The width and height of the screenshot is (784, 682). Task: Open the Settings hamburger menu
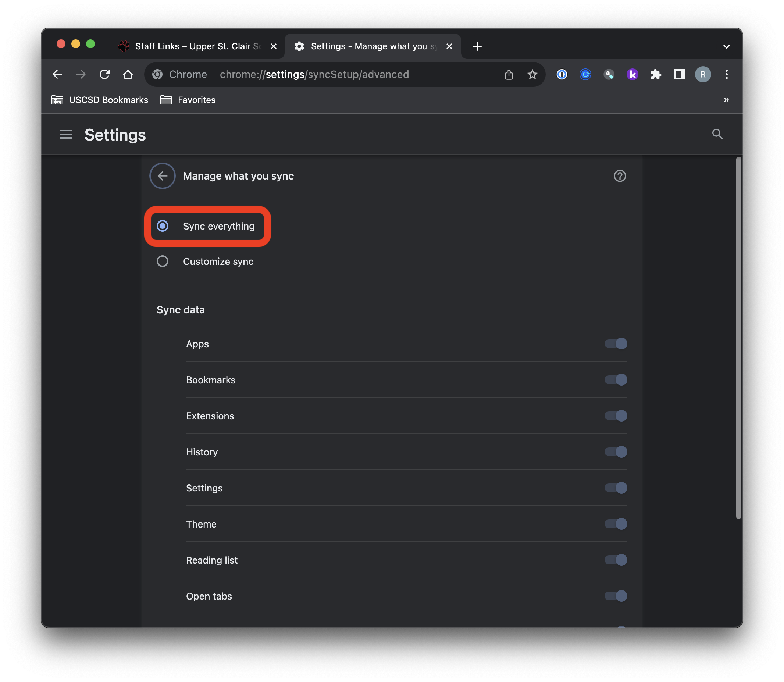click(66, 134)
